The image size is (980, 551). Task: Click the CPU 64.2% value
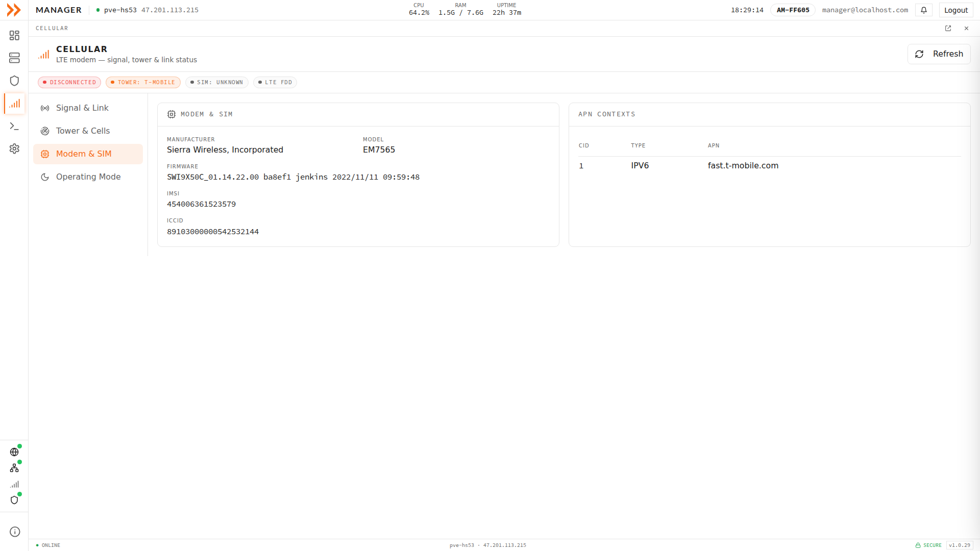(419, 13)
